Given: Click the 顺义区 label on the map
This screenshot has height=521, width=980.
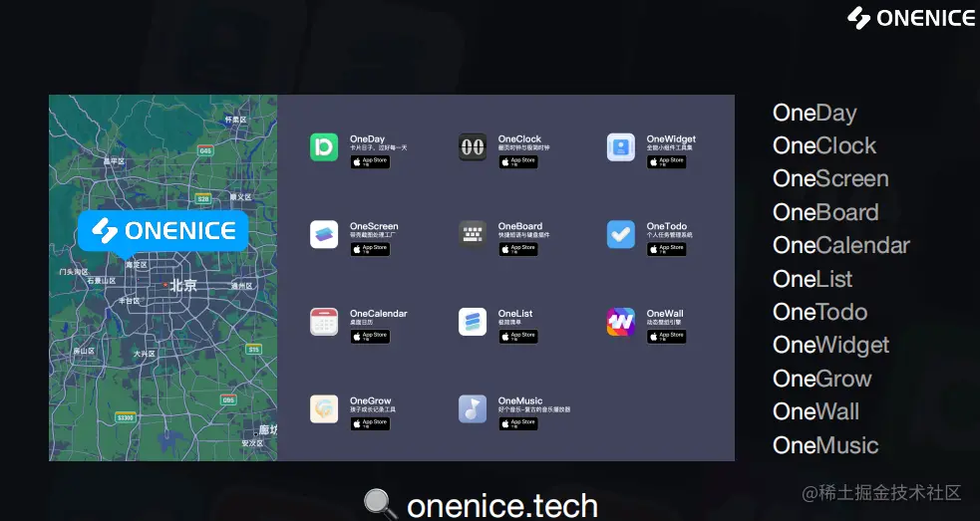Looking at the screenshot, I should click(240, 197).
